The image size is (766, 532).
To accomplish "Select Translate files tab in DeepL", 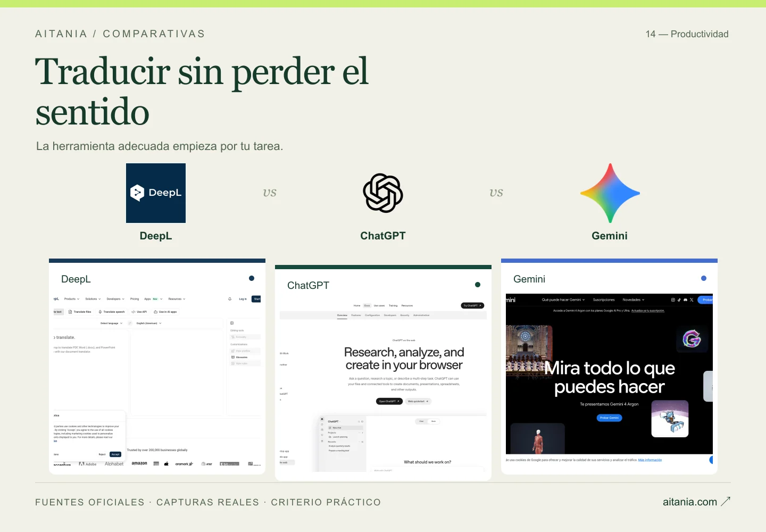I will tap(80, 312).
